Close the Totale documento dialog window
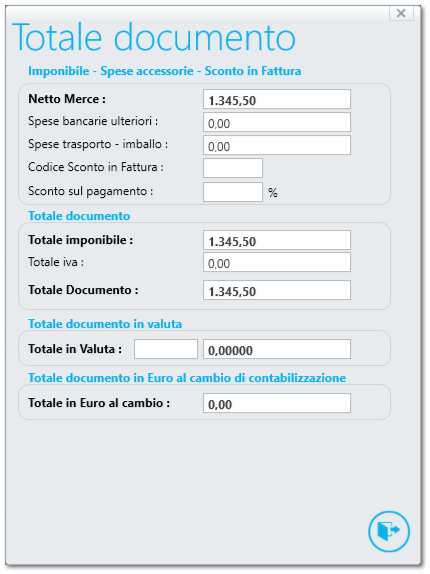The image size is (430, 574). [x=401, y=13]
